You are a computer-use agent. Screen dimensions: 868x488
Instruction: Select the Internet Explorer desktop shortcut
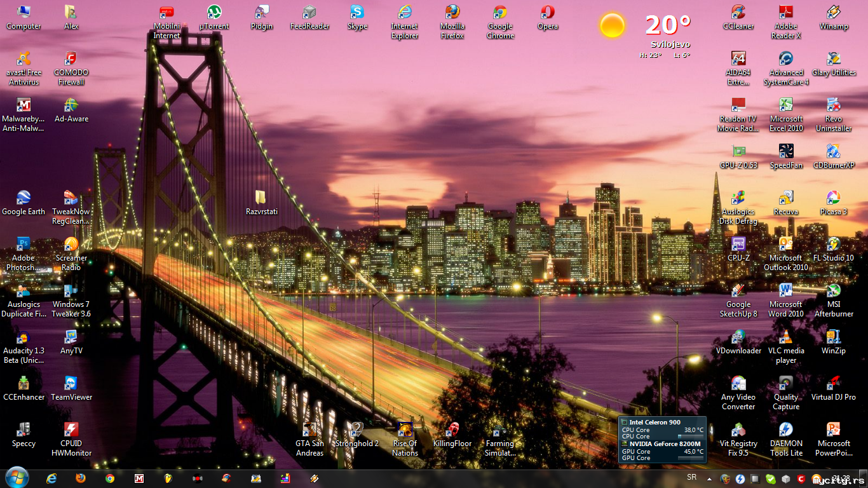coord(405,22)
